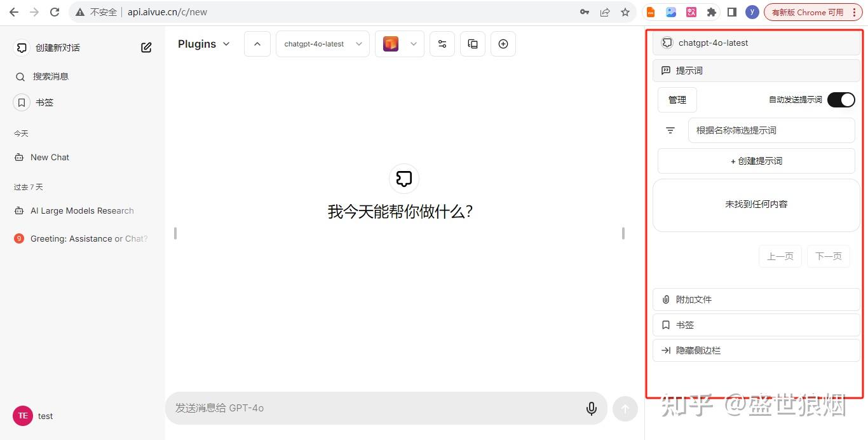
Task: Open the Chrome extensions puzzle icon
Action: click(712, 12)
